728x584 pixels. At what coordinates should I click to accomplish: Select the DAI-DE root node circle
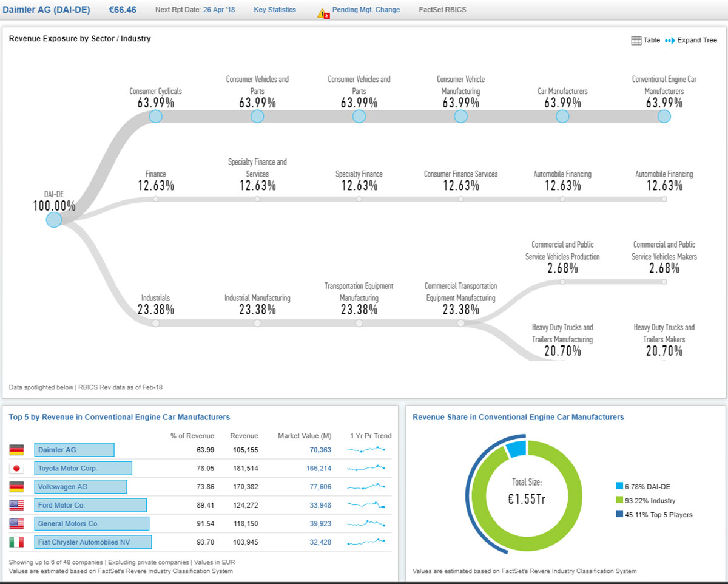coord(54,220)
